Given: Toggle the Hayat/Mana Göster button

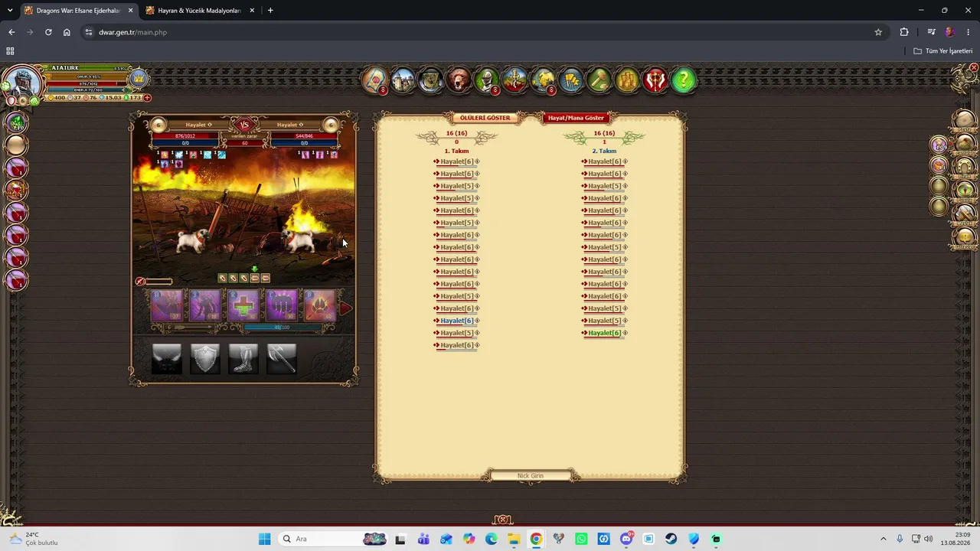Looking at the screenshot, I should click(576, 118).
